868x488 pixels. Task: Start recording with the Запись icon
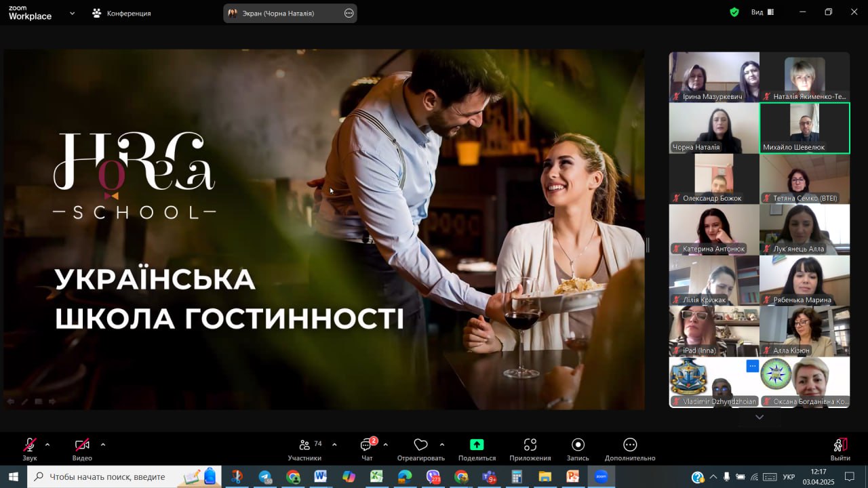pyautogui.click(x=578, y=445)
